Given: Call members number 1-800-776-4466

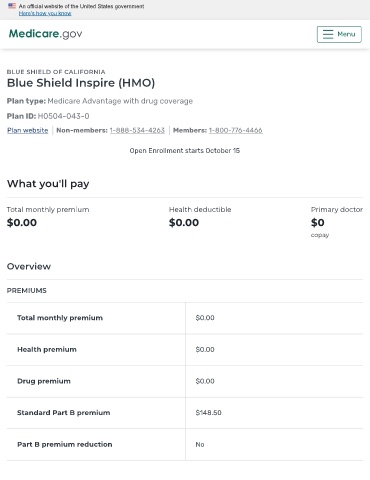Looking at the screenshot, I should tap(236, 130).
